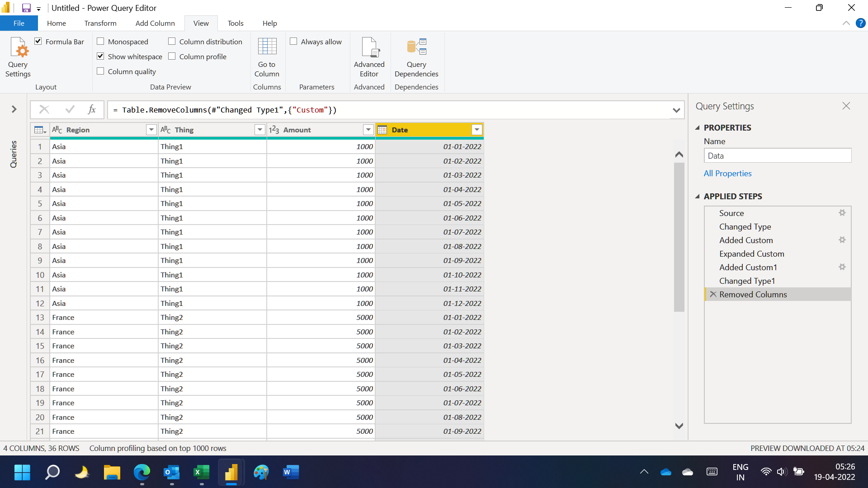Open Source step settings gear
The width and height of the screenshot is (868, 488).
coord(842,213)
